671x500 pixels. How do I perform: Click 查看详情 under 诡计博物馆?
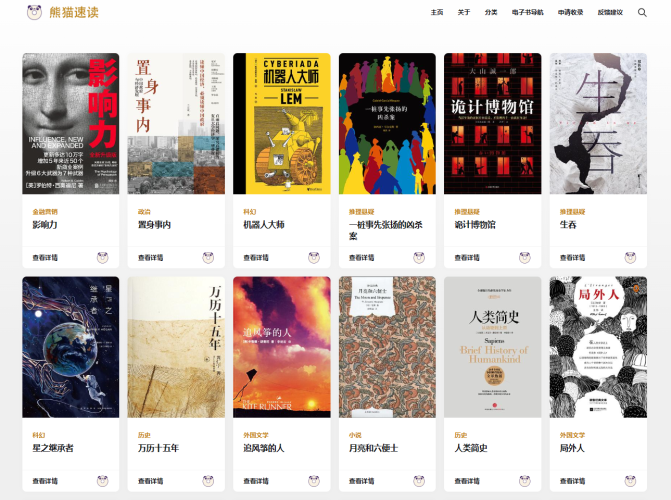pos(467,257)
